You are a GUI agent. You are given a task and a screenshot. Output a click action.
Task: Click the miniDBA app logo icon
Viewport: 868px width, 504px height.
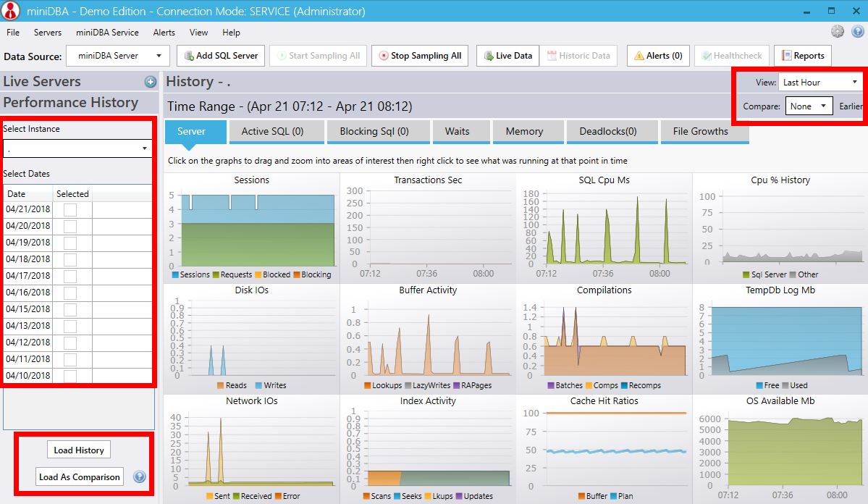tap(11, 11)
